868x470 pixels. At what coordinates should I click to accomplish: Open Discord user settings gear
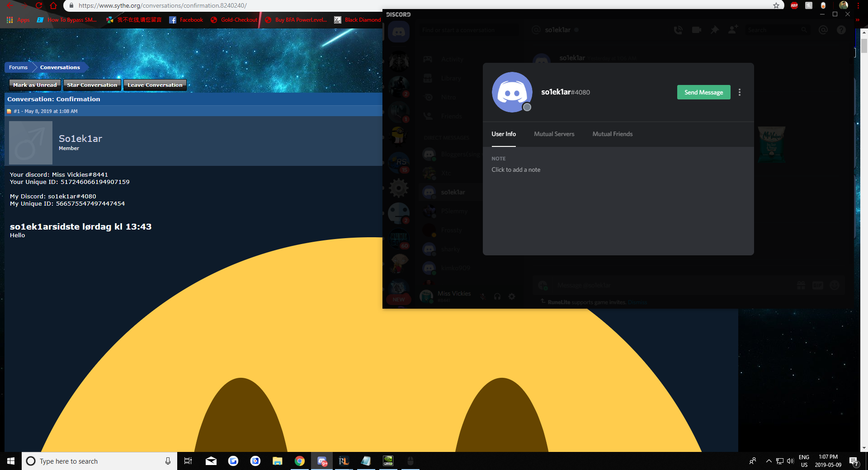[x=512, y=296]
